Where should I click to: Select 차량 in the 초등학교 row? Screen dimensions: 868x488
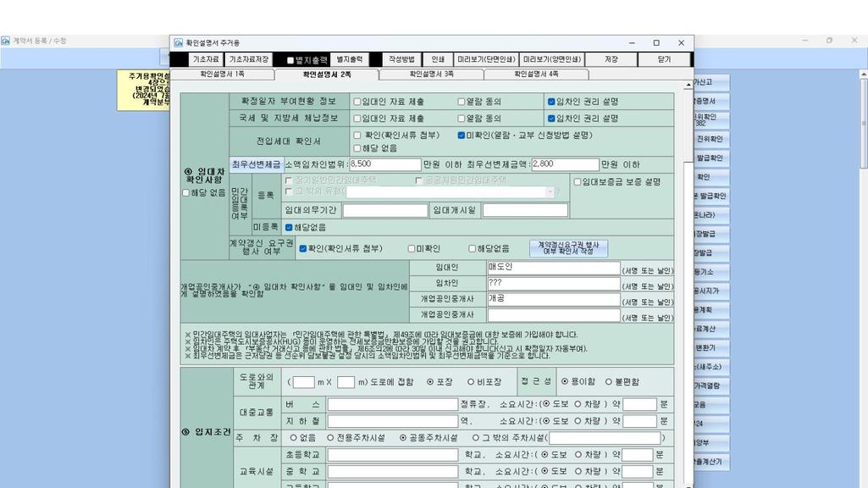pyautogui.click(x=578, y=455)
